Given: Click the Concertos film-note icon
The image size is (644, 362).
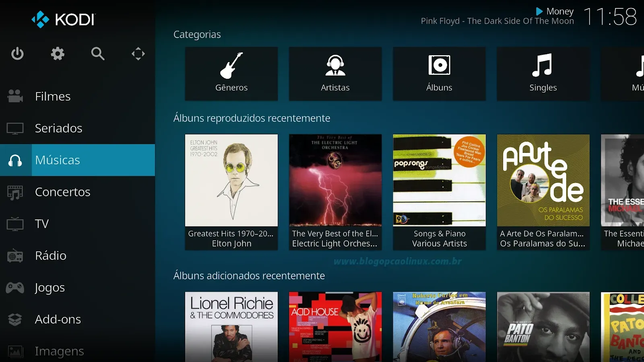Looking at the screenshot, I should tap(15, 192).
